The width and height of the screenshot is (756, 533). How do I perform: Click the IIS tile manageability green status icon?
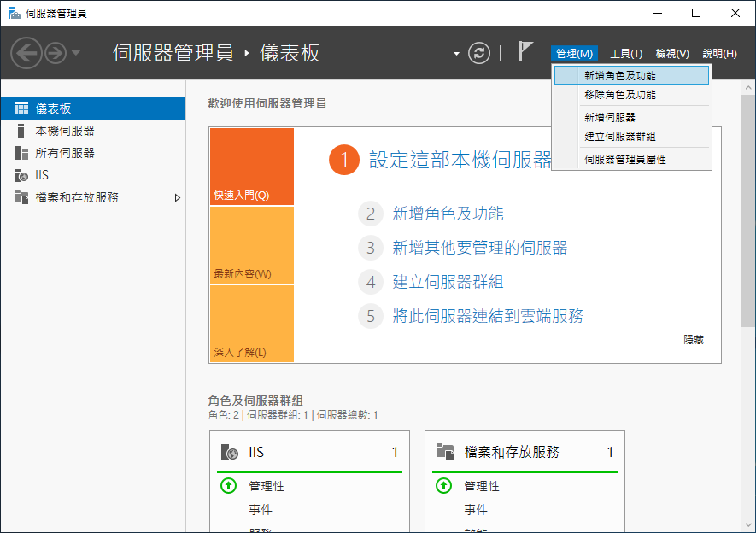point(228,485)
